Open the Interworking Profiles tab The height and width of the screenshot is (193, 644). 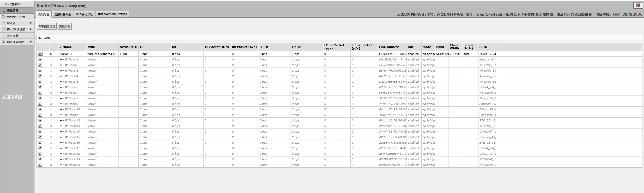112,14
